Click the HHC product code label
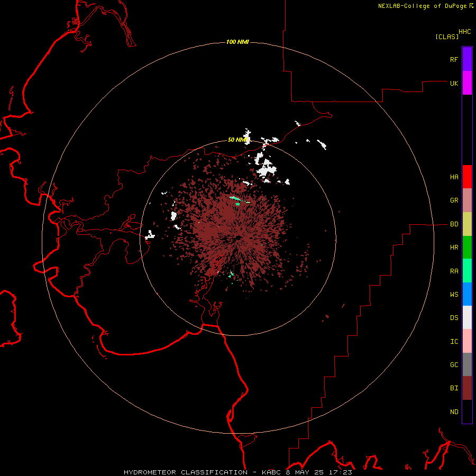Image resolution: width=476 pixels, height=476 pixels. click(x=464, y=32)
